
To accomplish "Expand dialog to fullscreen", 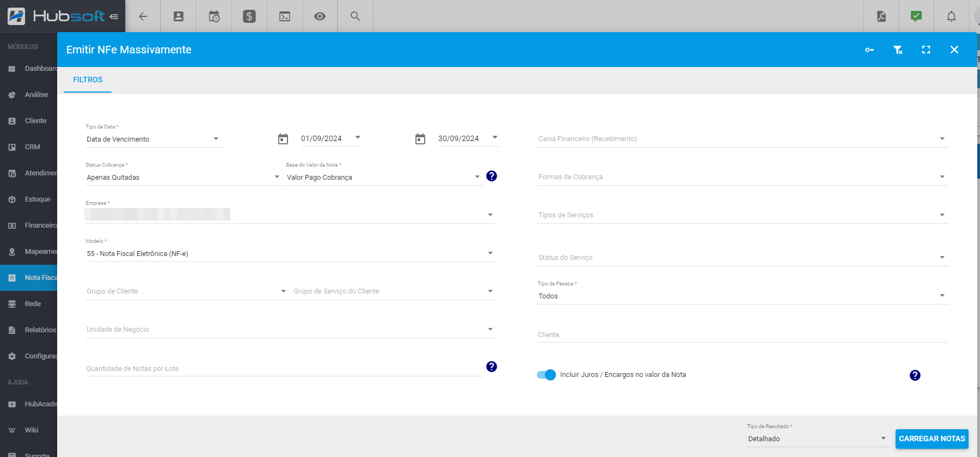I will [x=926, y=50].
